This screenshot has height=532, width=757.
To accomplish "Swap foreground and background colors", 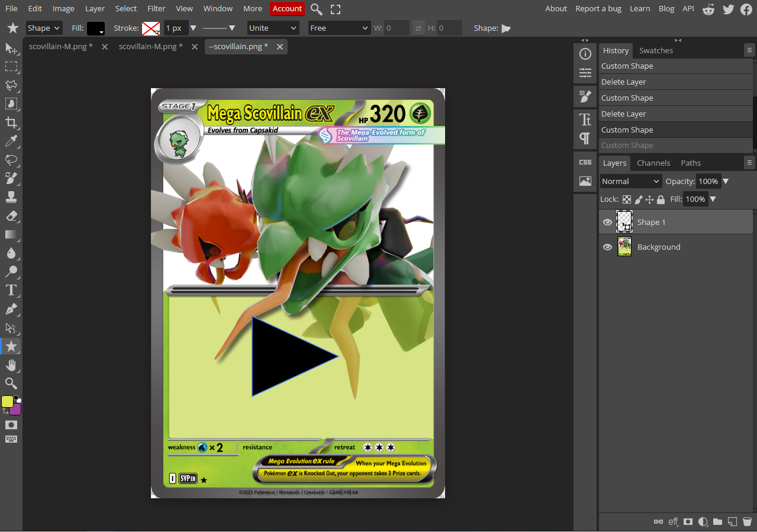I will click(x=5, y=411).
